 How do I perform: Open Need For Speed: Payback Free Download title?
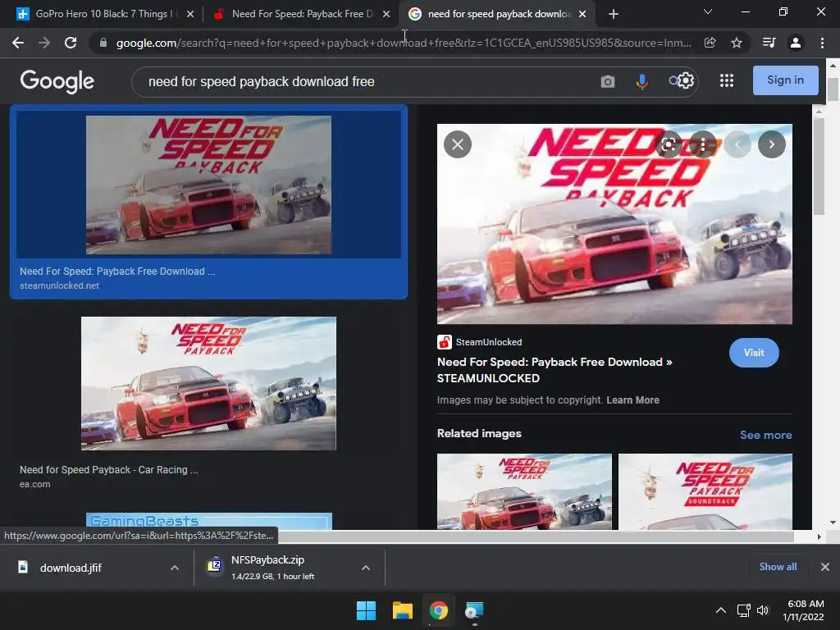pos(555,370)
